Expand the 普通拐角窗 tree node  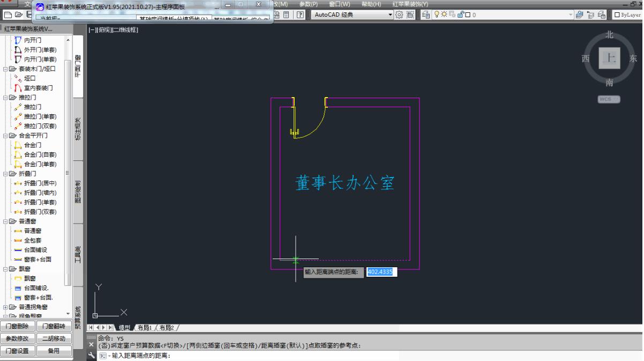[x=6, y=307]
